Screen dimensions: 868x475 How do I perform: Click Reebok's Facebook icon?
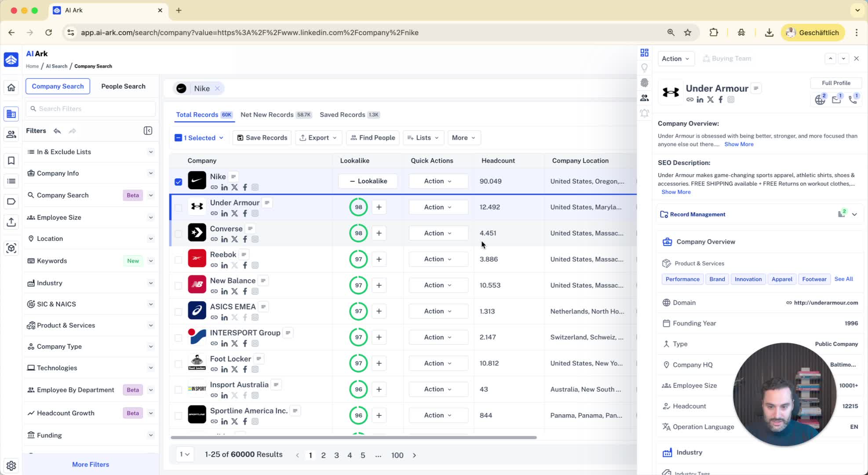[245, 265]
